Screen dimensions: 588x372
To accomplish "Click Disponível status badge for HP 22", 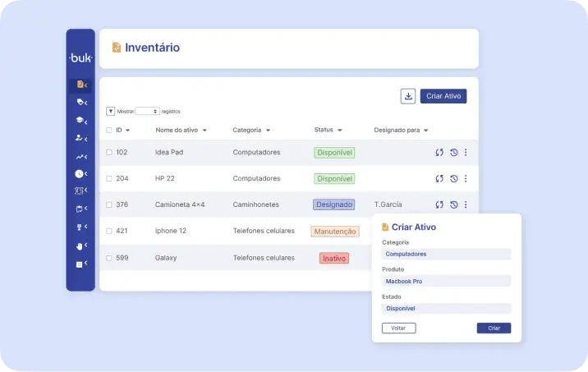I will tap(334, 179).
